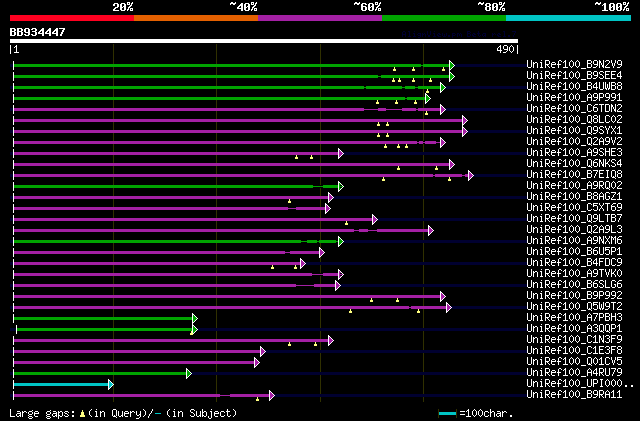The image size is (640, 421).
Task: Open the UniRef100_B9SEE4 hit label
Action: [x=574, y=75]
